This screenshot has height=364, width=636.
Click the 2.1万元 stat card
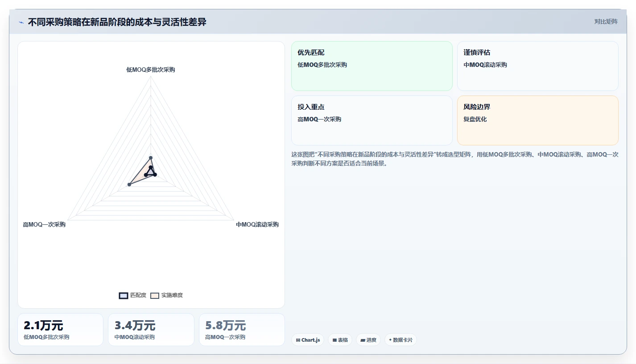(60, 330)
